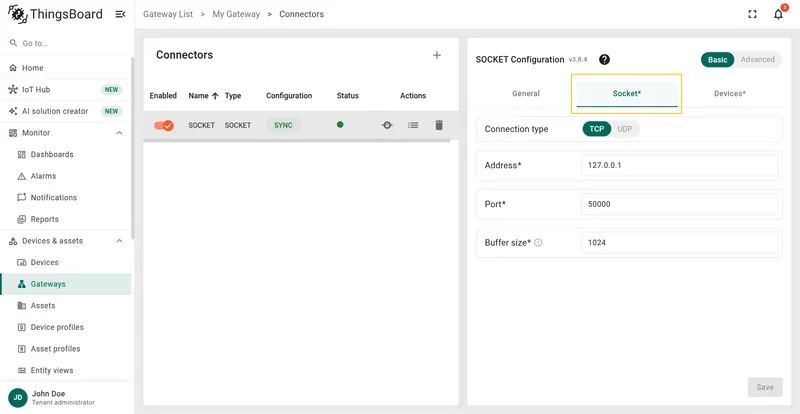Go to My Gateway breadcrumb
Screen dimensions: 800x414
pyautogui.click(x=236, y=14)
